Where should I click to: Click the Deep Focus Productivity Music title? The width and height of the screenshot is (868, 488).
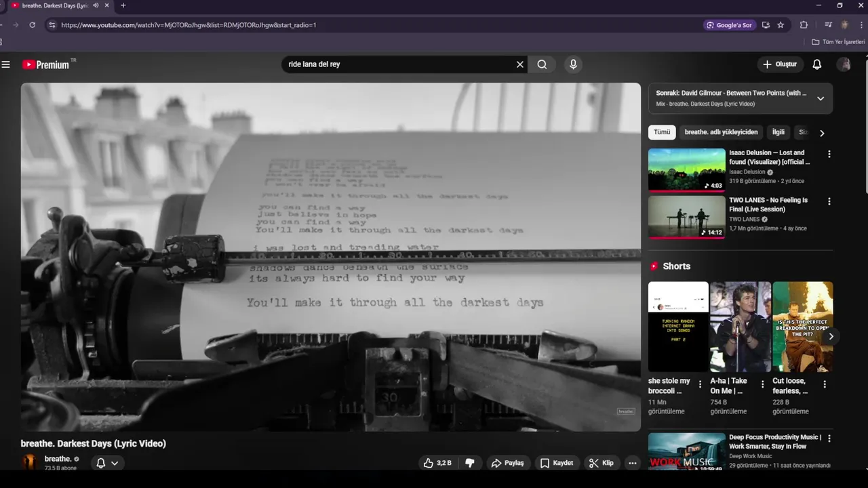[775, 442]
